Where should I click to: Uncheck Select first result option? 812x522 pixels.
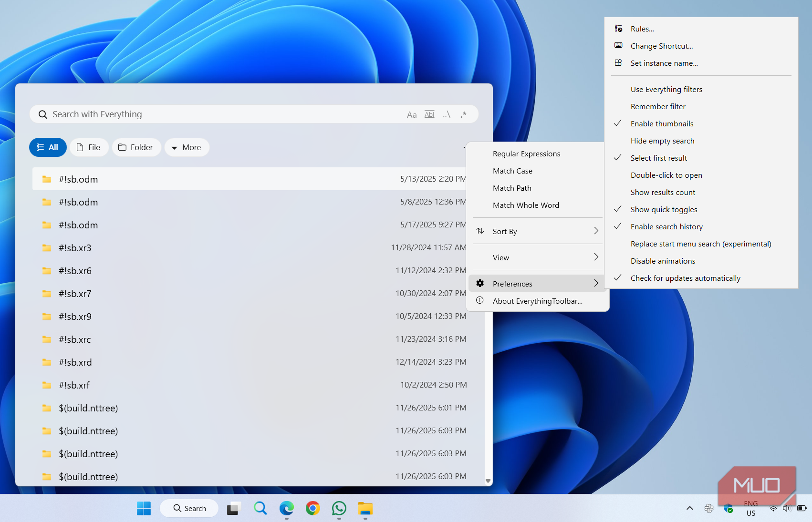(x=701, y=158)
